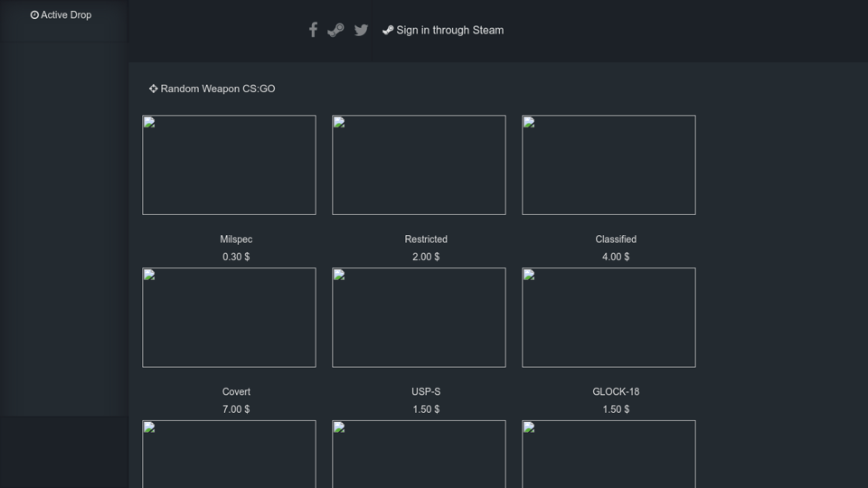
Task: Click the Milspec name label
Action: (236, 239)
